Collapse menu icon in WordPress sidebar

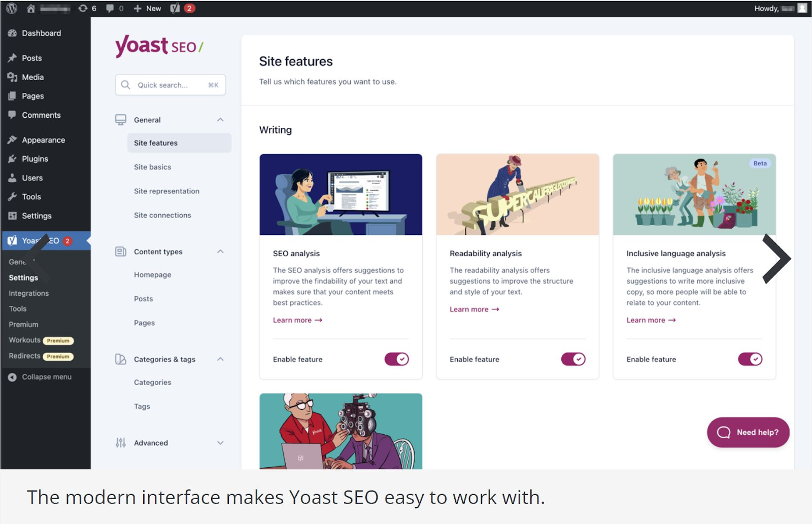12,377
